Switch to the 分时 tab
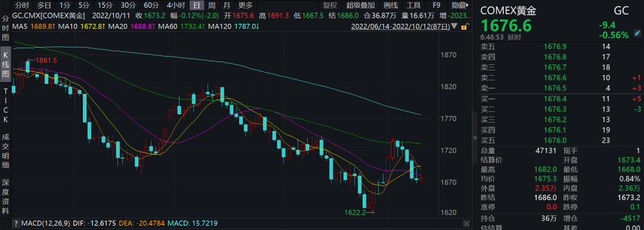Screen dimensions: 644x230 pos(22,5)
